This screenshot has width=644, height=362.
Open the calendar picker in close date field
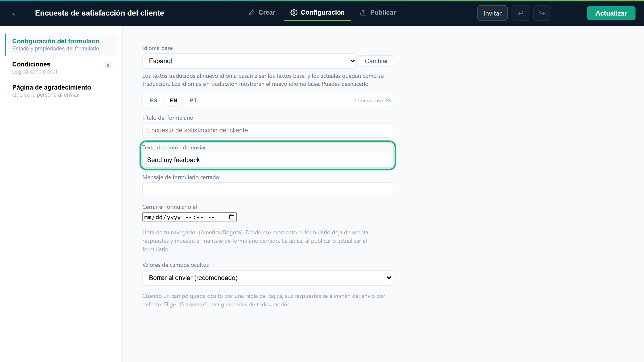(x=231, y=217)
